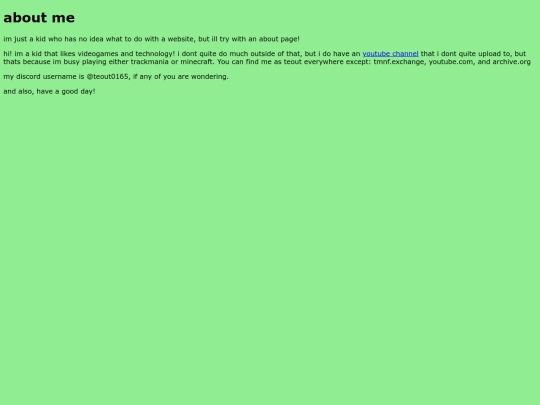Click the word 'videogames' in the paragraph
540x405 pixels.
[x=98, y=54]
